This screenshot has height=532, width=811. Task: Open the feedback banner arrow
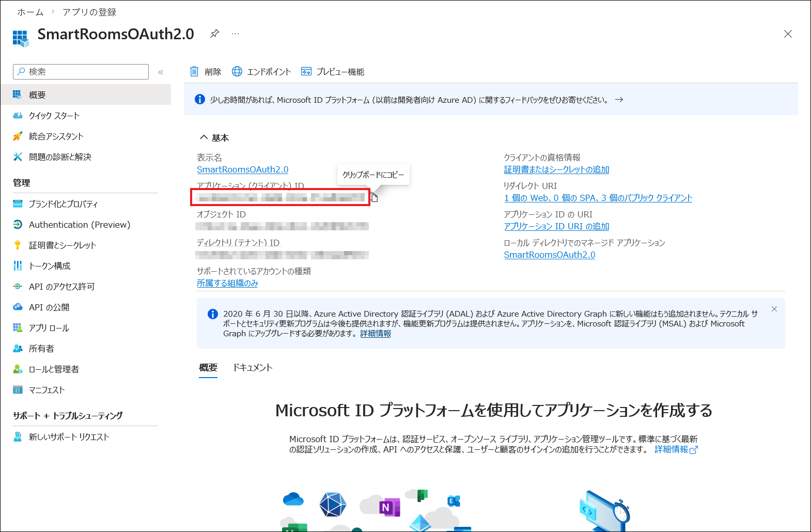coord(619,100)
